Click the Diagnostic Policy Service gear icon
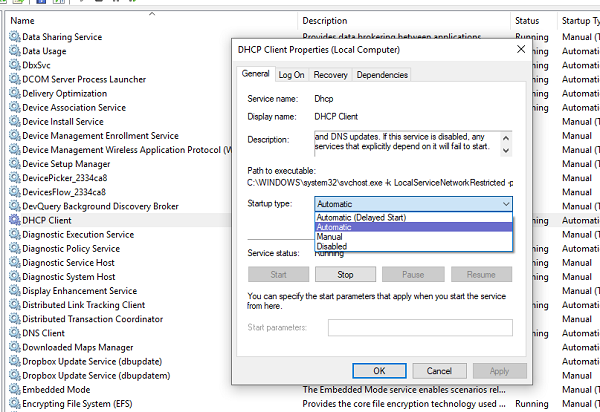600x412 pixels. tap(15, 249)
